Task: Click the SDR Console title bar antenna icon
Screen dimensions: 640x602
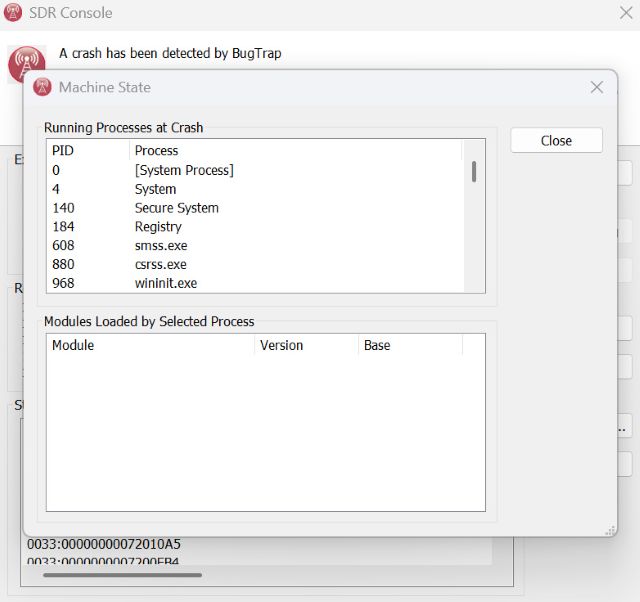Action: tap(13, 12)
